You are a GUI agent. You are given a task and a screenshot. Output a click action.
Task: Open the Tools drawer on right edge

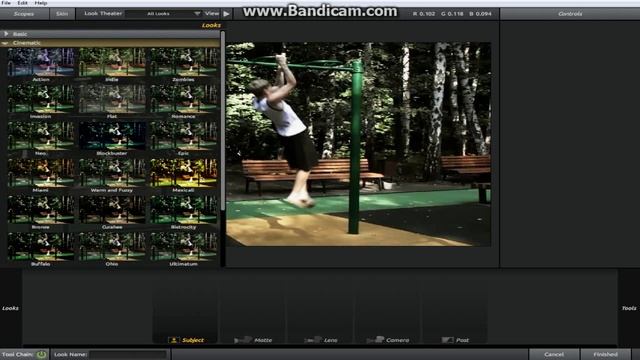coord(629,308)
